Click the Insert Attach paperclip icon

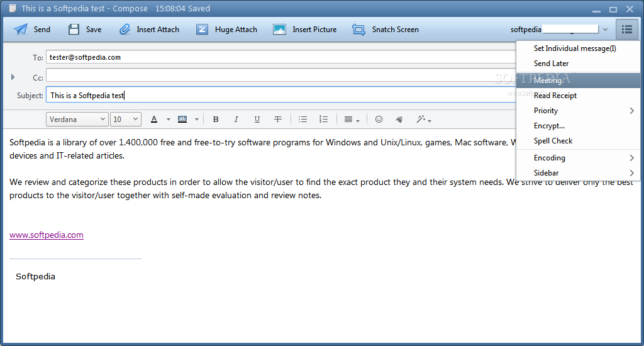125,30
